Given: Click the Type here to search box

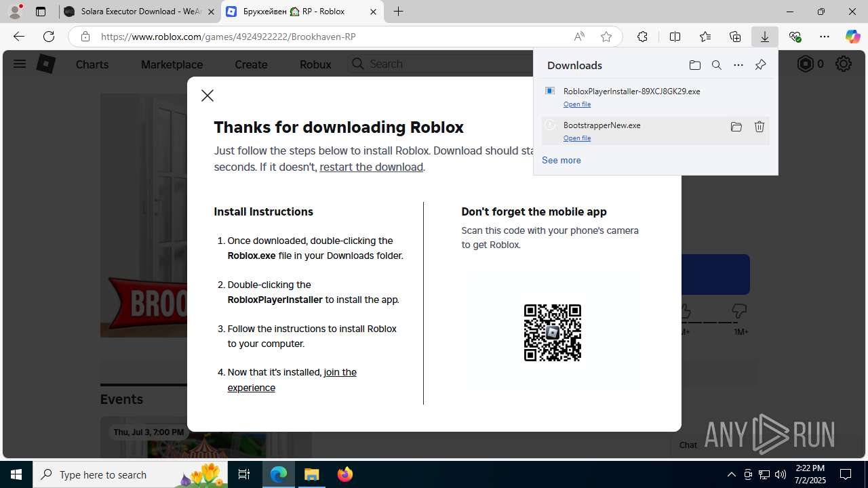Looking at the screenshot, I should click(x=131, y=474).
